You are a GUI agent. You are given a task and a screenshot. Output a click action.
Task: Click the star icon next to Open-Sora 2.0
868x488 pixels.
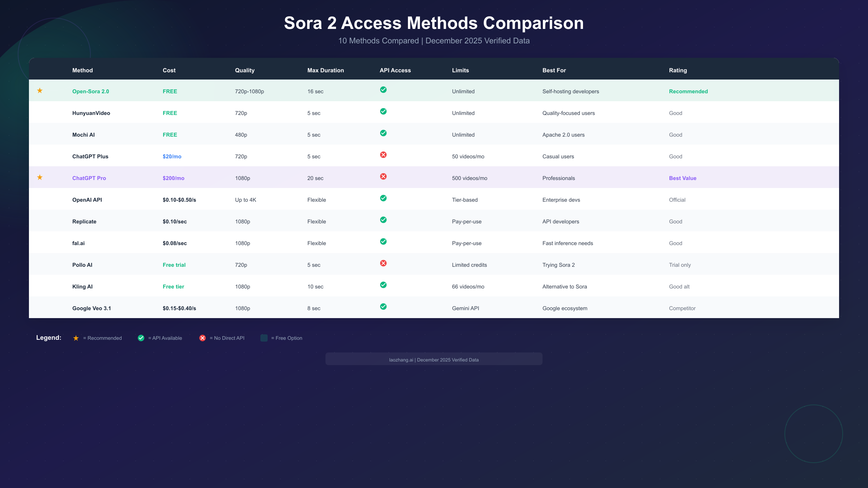[x=40, y=91]
